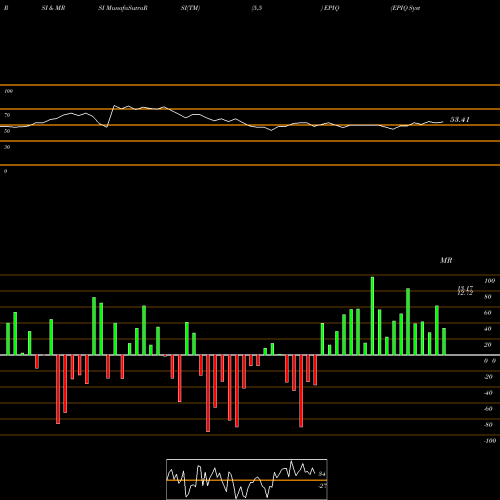Viewport: 500px width, 500px height.
Task: Click the last green histogram bar on right
Action: pos(444,341)
